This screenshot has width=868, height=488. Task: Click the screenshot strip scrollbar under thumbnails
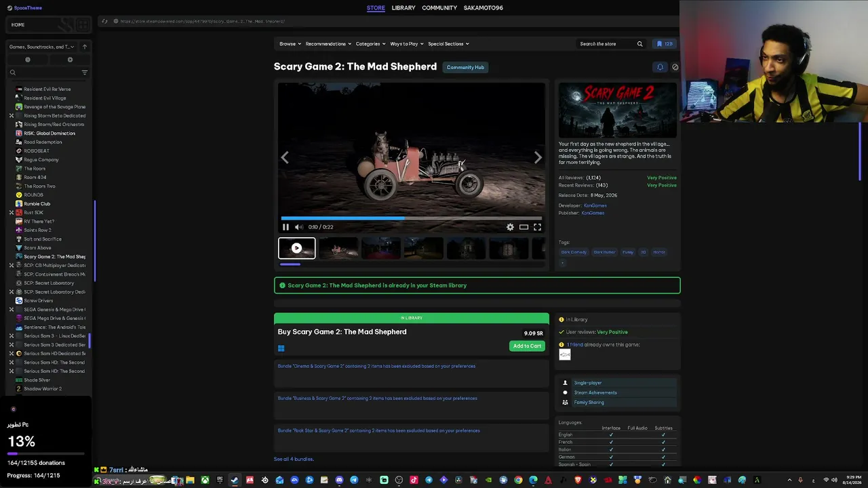[290, 264]
